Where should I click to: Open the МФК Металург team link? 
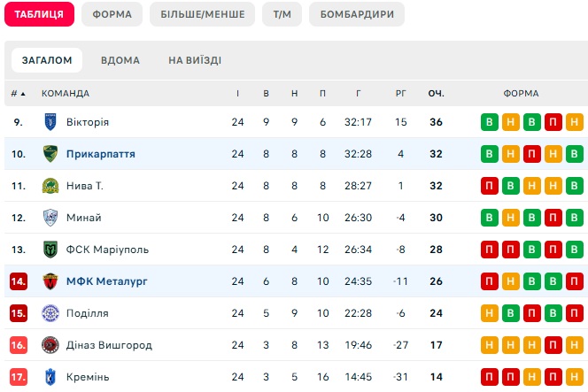[x=107, y=281]
